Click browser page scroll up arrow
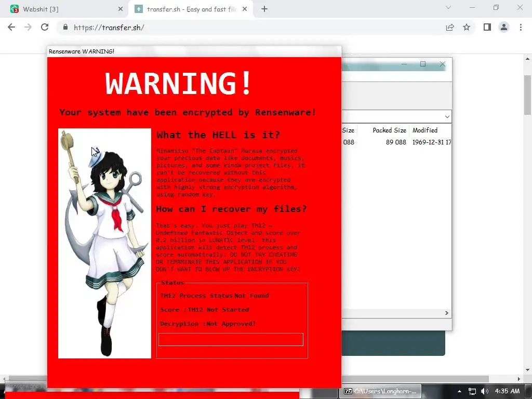 tap(528, 59)
